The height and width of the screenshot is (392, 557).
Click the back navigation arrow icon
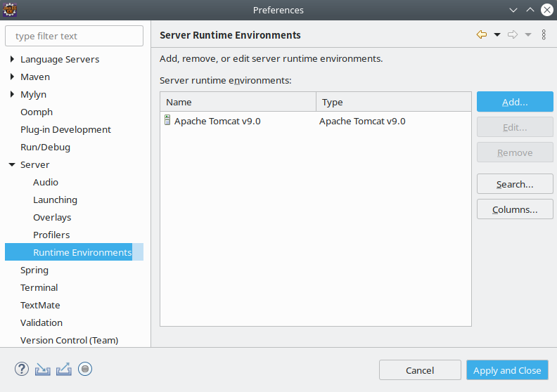tap(481, 34)
